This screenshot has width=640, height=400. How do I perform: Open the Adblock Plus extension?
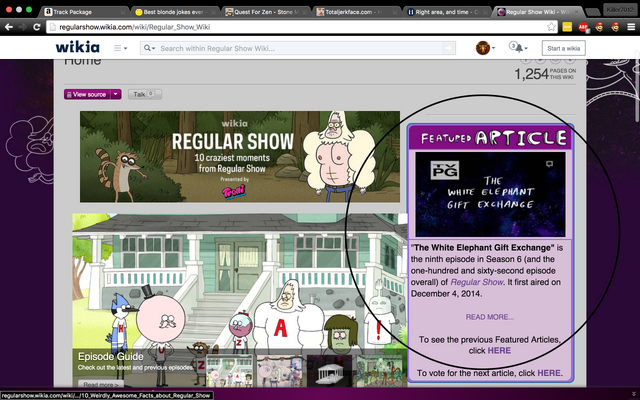tap(583, 27)
